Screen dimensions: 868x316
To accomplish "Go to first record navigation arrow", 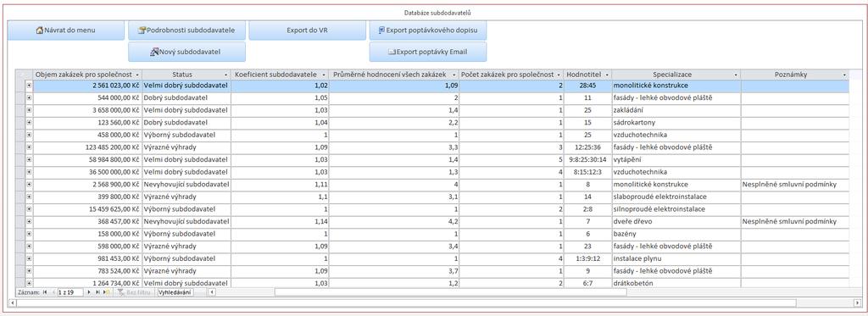I will click(x=45, y=291).
